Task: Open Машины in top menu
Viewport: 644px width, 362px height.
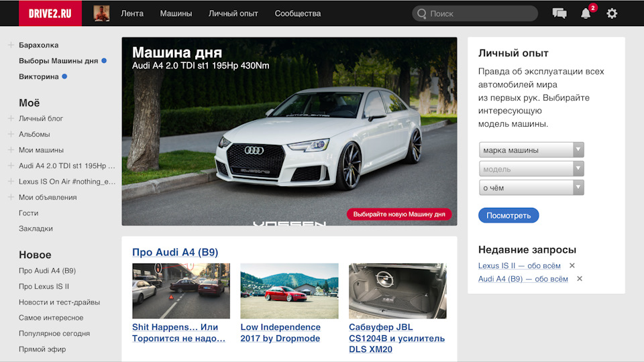Action: click(x=176, y=13)
